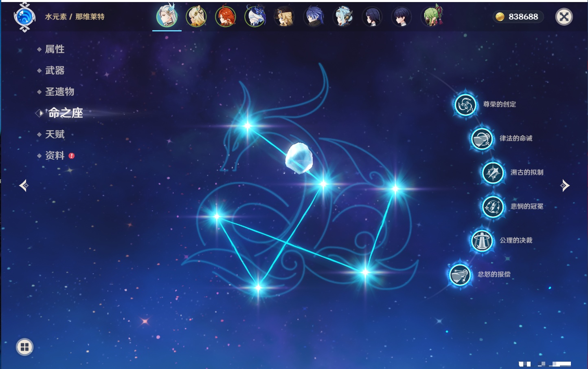Click the constellation stone on the star map

299,158
